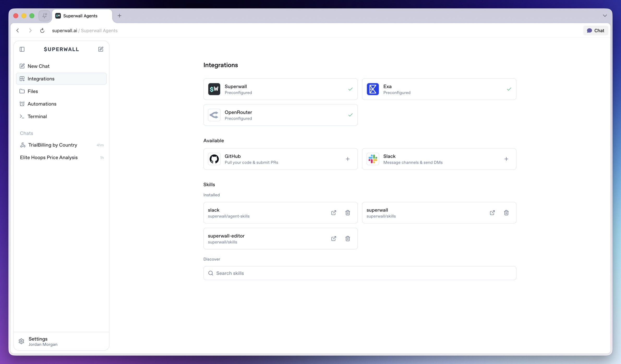
Task: Click the GitHub logo icon
Action: pos(214,159)
